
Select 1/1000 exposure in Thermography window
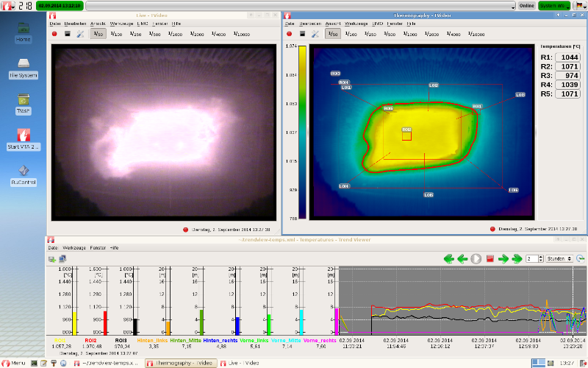click(x=410, y=34)
